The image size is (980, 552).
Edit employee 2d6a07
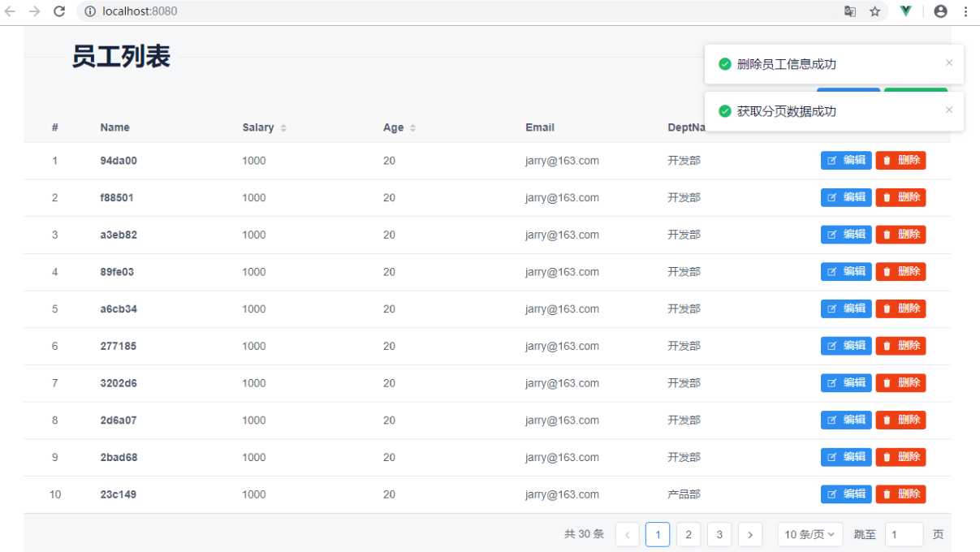[846, 420]
